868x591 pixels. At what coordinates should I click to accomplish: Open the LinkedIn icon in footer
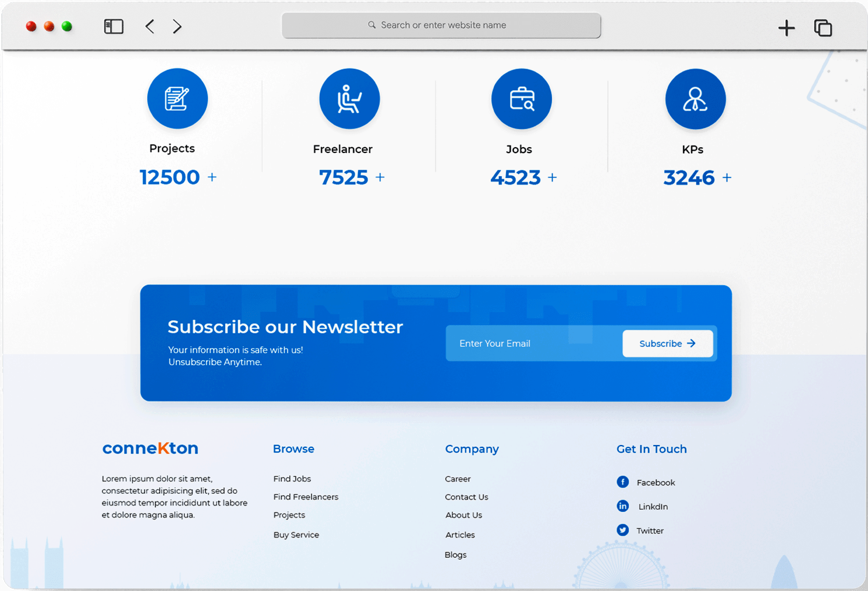(623, 506)
